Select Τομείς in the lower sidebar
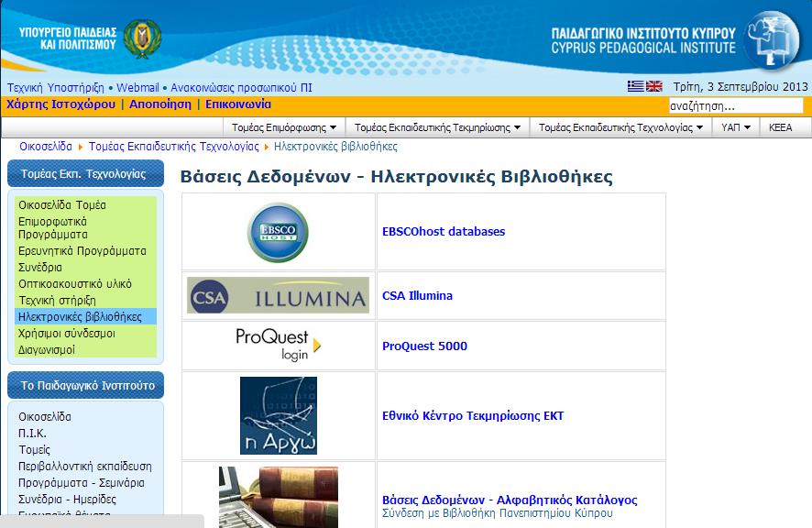 (34, 450)
